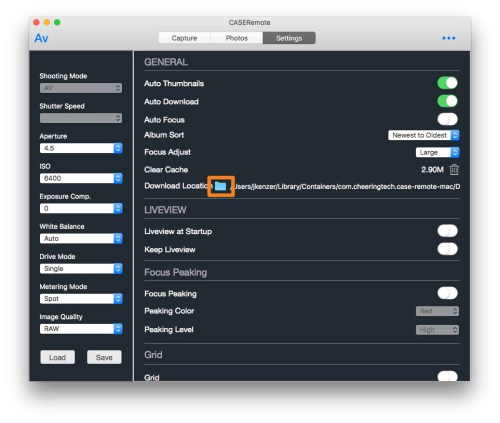
Task: Change the Aperture 4.5 dropdown
Action: point(81,148)
